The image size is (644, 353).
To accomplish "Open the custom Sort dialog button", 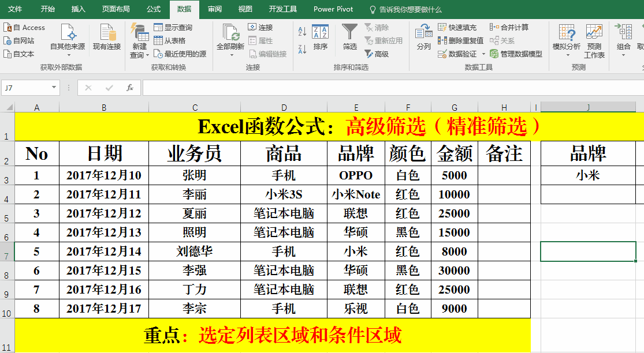I will coord(320,37).
